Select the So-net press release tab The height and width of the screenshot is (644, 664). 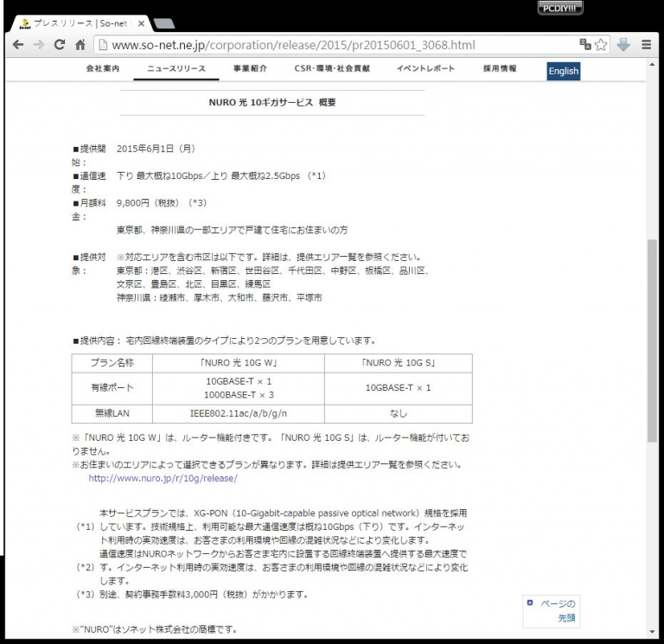80,23
